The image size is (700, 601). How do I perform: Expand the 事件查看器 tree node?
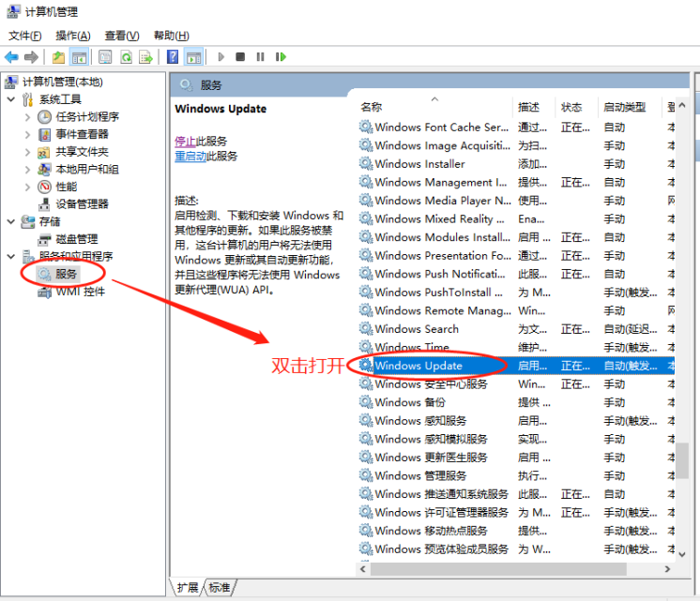coord(27,134)
